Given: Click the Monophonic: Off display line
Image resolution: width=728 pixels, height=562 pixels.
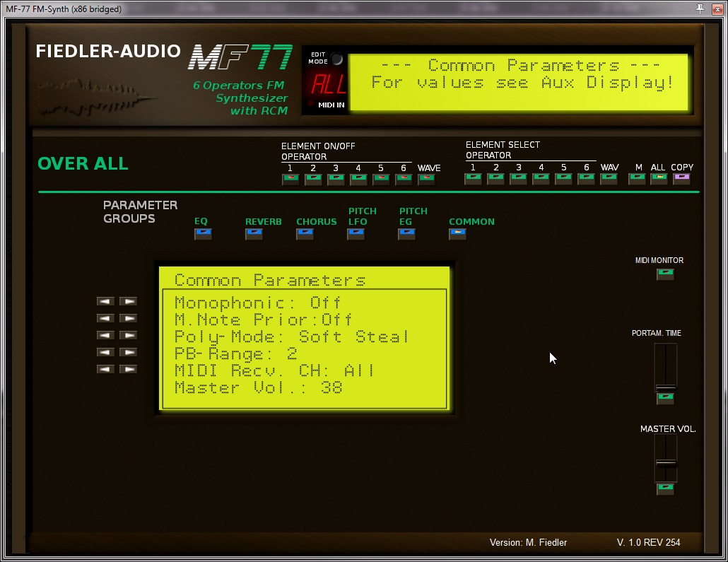Looking at the screenshot, I should 258,303.
